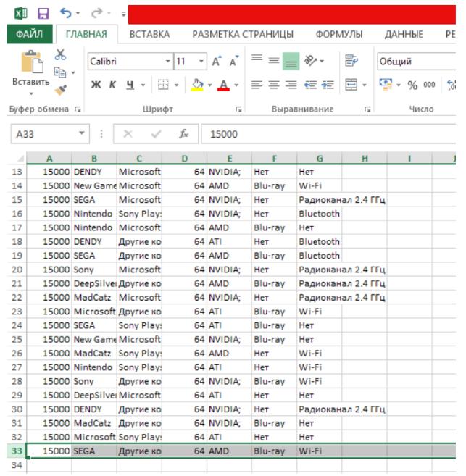
Task: Click the Save icon in quick access toolbar
Action: coord(43,13)
